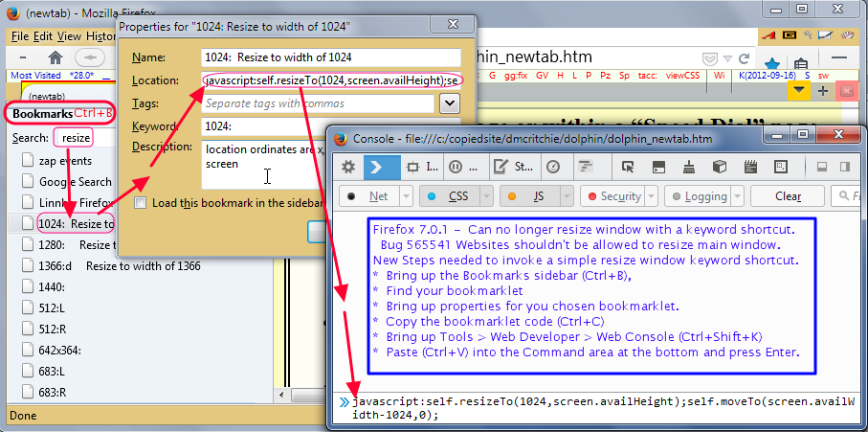Open the Edit menu
This screenshot has width=868, height=432.
click(43, 36)
